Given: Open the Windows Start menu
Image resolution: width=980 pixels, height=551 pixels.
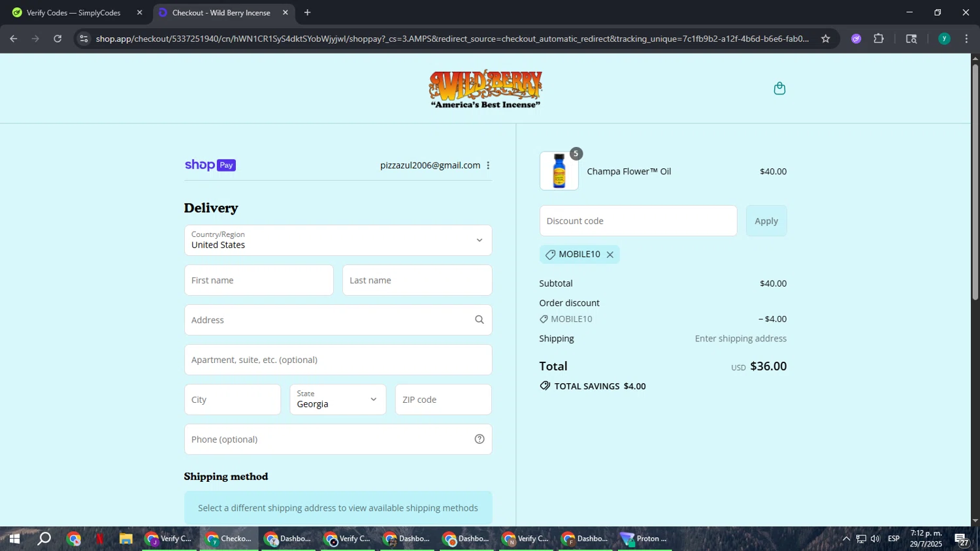Looking at the screenshot, I should 14,539.
